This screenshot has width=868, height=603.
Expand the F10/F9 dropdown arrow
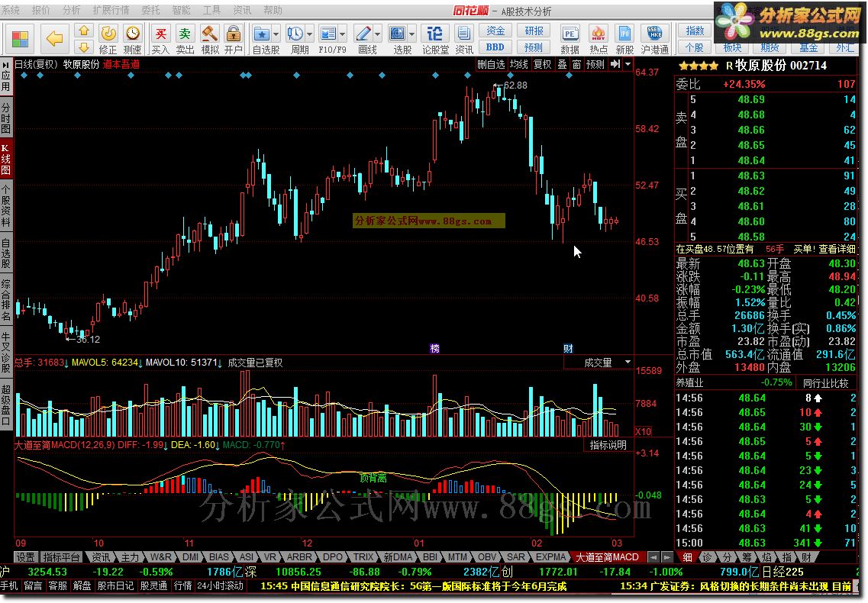343,34
